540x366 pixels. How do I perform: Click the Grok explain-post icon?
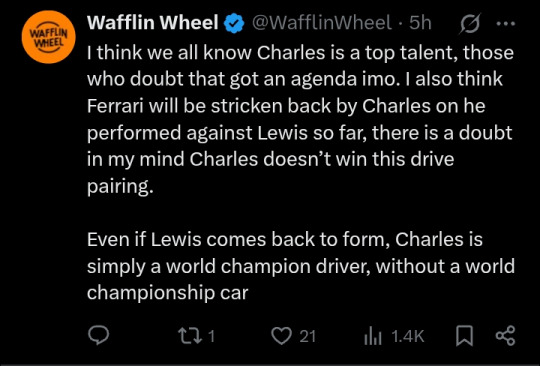469,23
